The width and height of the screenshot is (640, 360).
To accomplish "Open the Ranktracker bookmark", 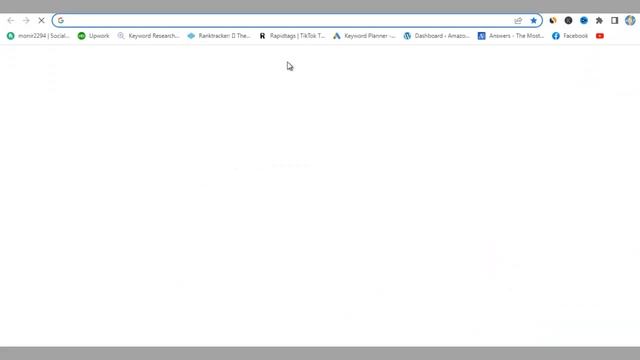I will tap(219, 36).
